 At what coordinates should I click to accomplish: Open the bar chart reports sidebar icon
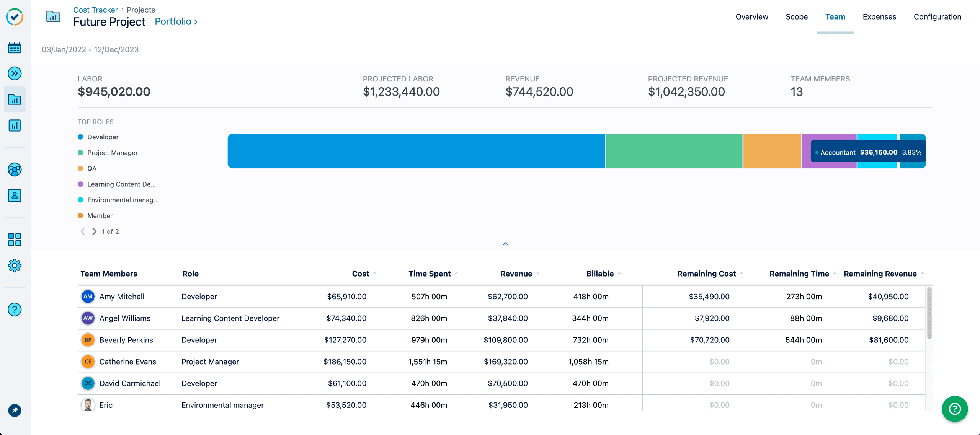[15, 125]
